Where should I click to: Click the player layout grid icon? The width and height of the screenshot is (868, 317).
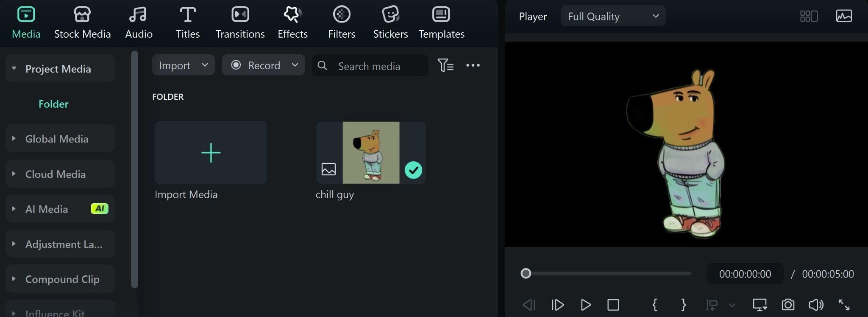click(809, 16)
